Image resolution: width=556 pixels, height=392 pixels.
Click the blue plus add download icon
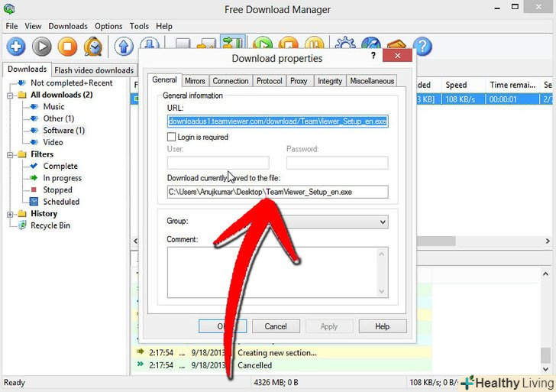point(16,47)
